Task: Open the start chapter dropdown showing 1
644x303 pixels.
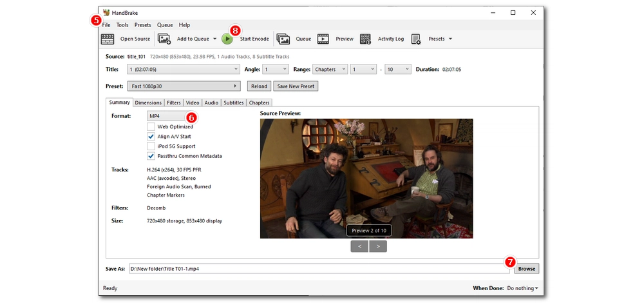Action: [x=363, y=70]
